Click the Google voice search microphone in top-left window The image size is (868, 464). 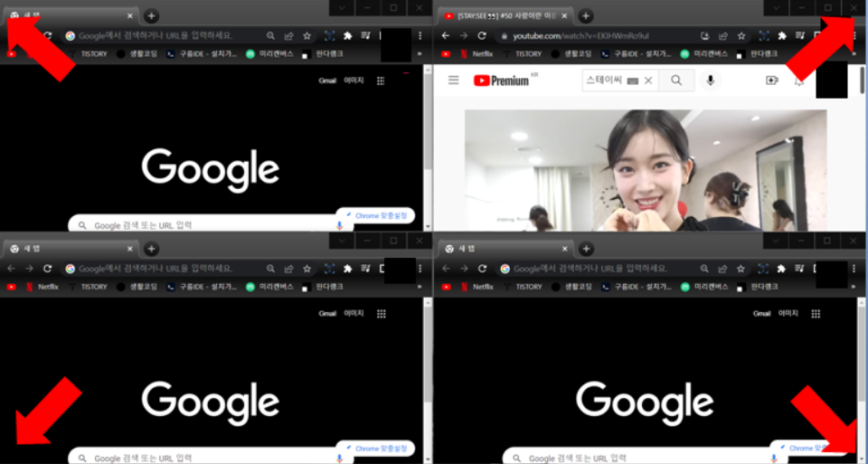[x=339, y=225]
